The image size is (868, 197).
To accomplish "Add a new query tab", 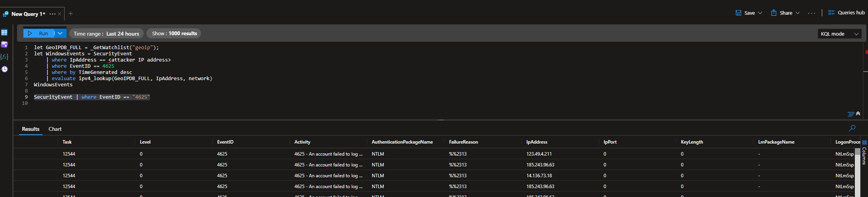I will point(71,14).
